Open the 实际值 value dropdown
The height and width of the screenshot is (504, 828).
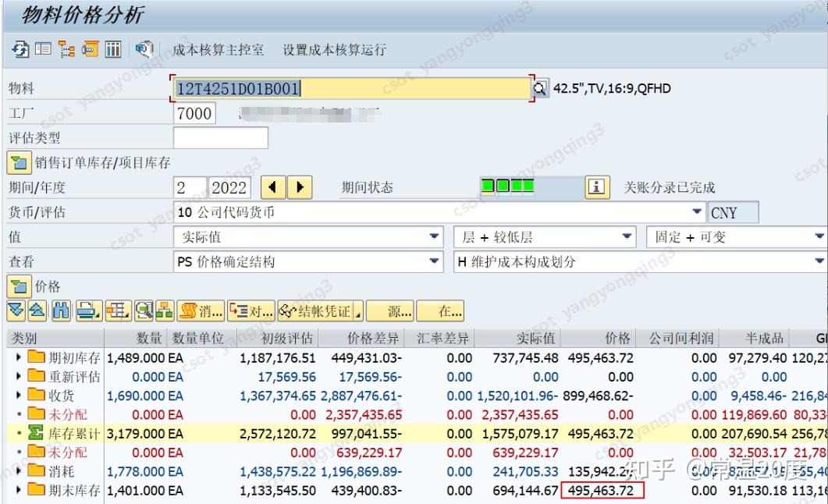tap(434, 236)
